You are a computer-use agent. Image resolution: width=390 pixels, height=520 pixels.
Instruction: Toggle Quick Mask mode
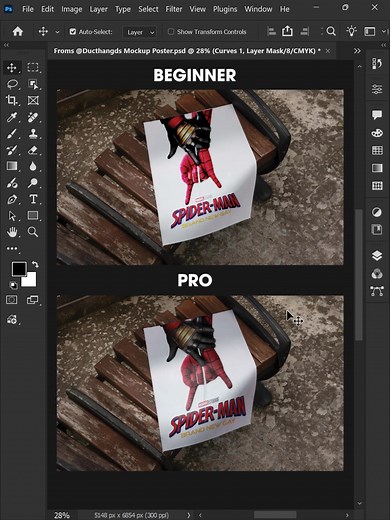[12, 300]
